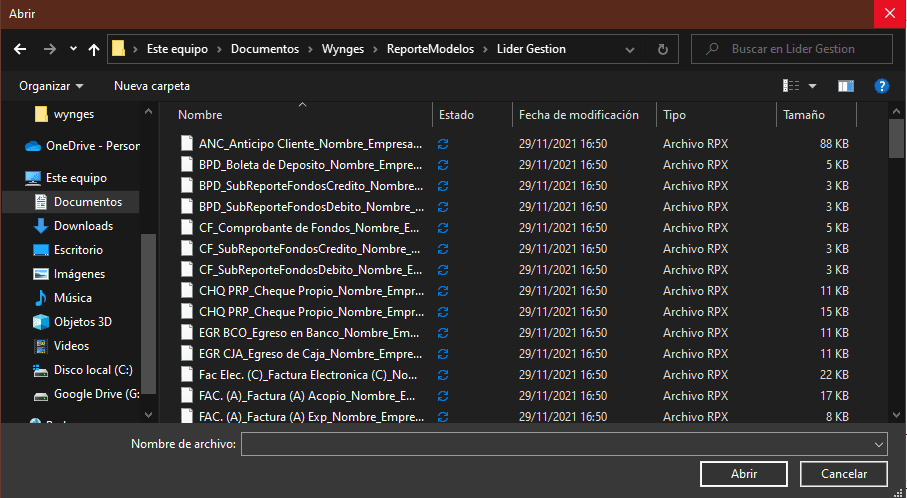907x498 pixels.
Task: Refresh the Lider Gestion folder listing
Action: (x=662, y=49)
